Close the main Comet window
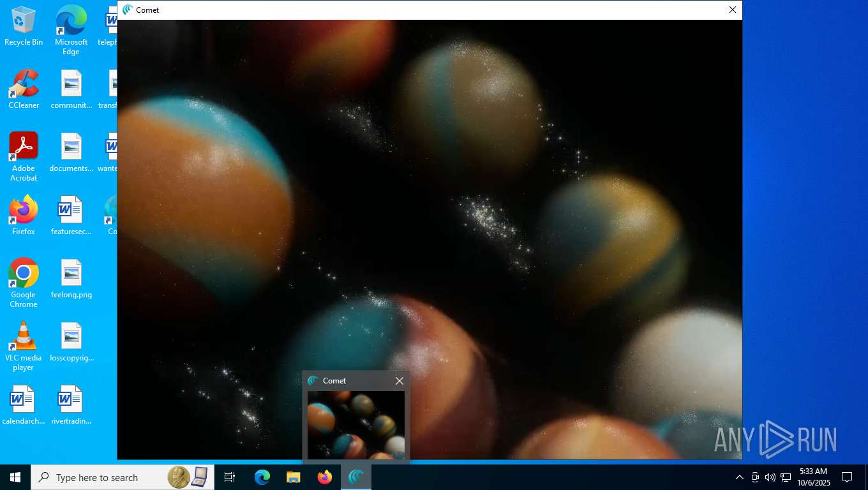The height and width of the screenshot is (490, 868). pyautogui.click(x=733, y=10)
